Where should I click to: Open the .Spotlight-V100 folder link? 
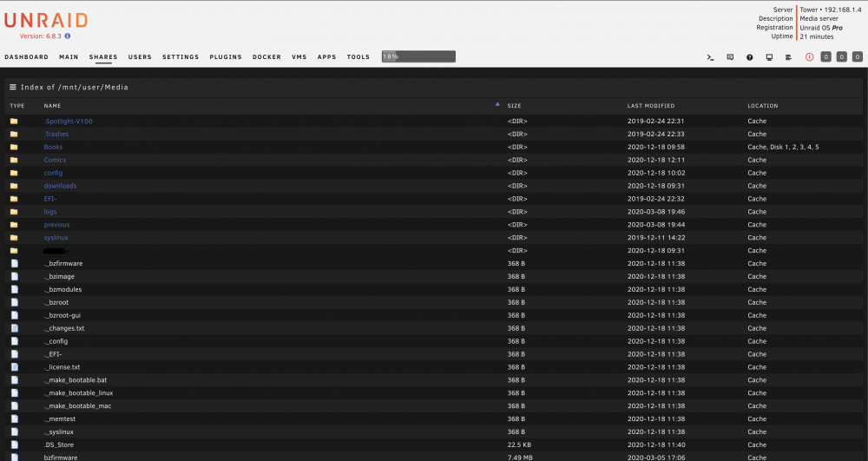point(68,122)
